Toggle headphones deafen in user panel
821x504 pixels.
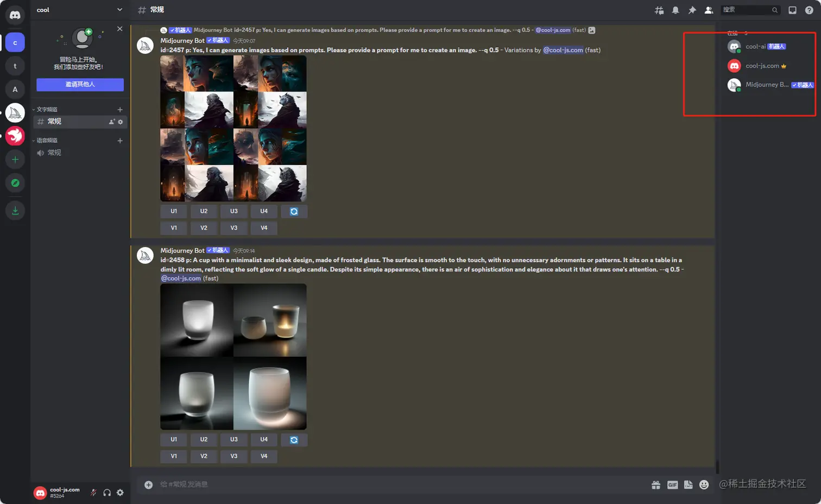(x=107, y=493)
